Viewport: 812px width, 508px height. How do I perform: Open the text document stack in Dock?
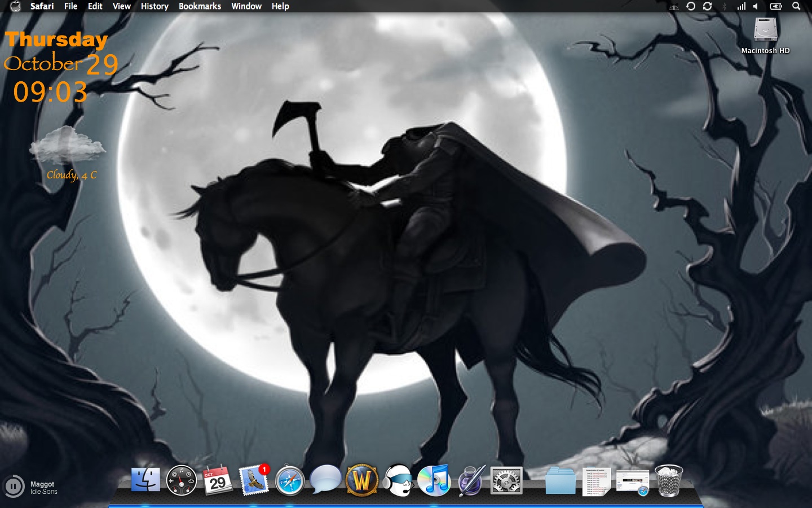tap(597, 481)
